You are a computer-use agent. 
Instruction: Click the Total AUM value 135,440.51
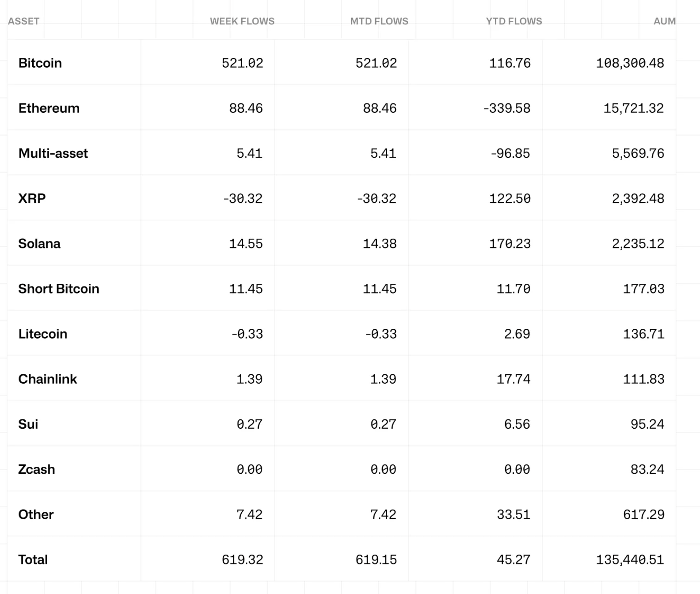pos(630,560)
